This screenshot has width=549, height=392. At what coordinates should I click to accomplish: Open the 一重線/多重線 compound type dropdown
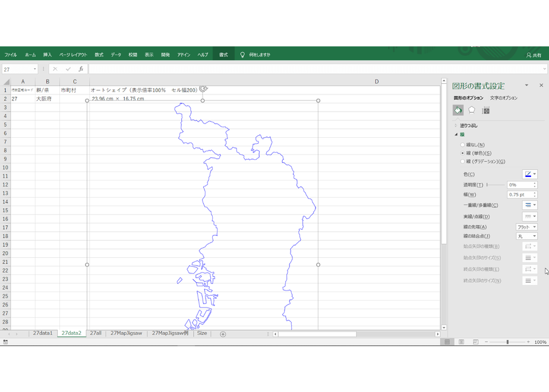tap(530, 205)
